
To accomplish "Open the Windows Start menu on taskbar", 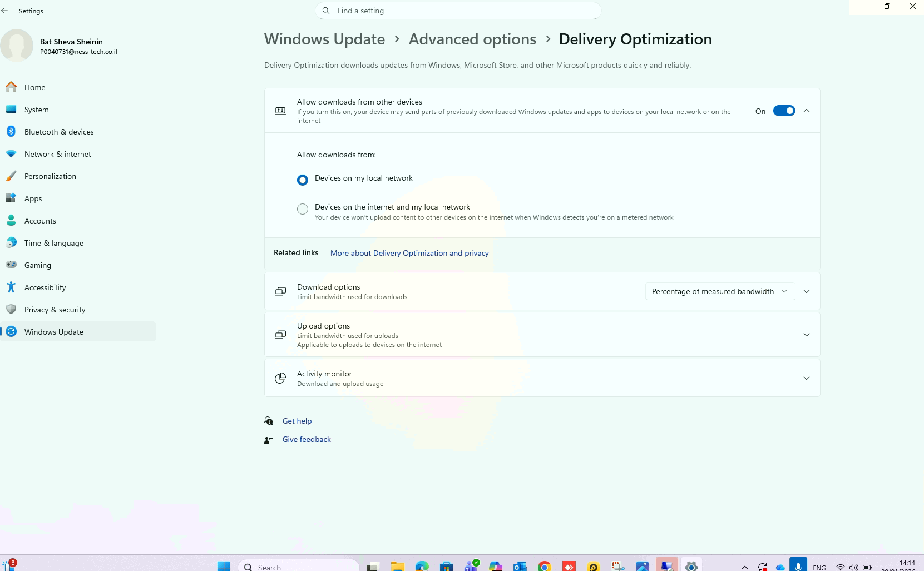I will (224, 566).
